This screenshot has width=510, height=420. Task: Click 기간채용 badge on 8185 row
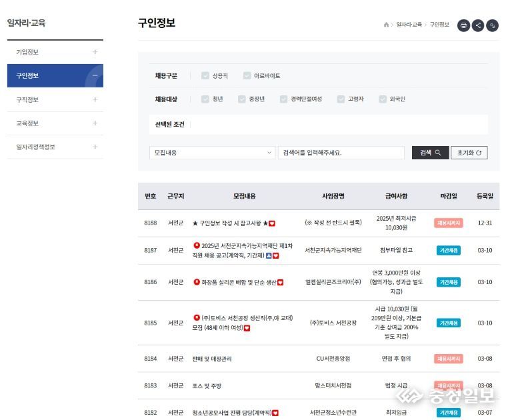pos(449,323)
